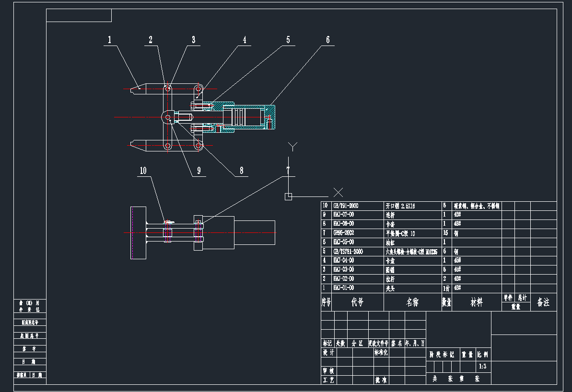Select balloon callout number 8
The height and width of the screenshot is (392, 572).
[x=241, y=171]
